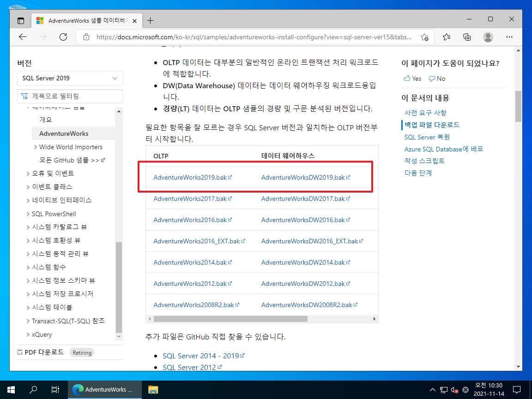Expand 시스템 정보 스키마 뷰 node

point(28,281)
